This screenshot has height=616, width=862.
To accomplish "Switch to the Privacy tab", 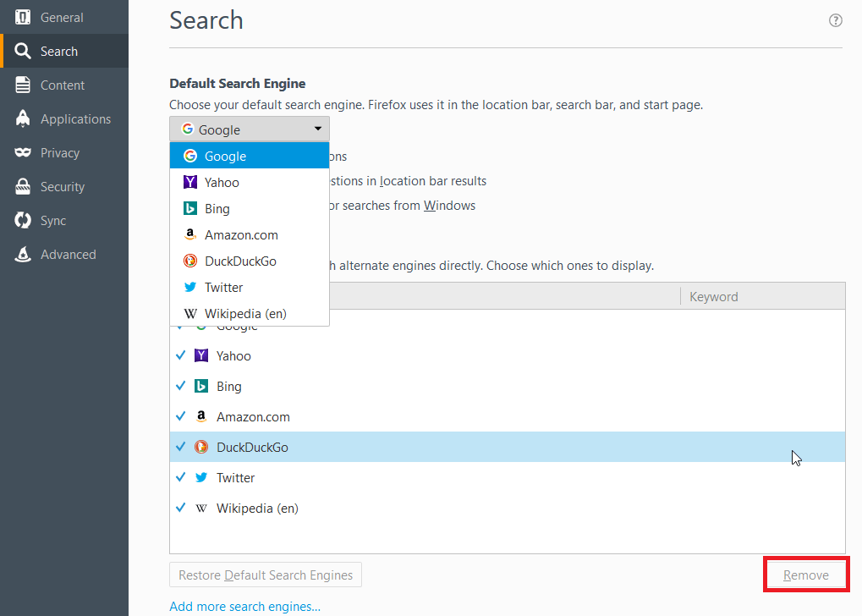I will coord(64,152).
